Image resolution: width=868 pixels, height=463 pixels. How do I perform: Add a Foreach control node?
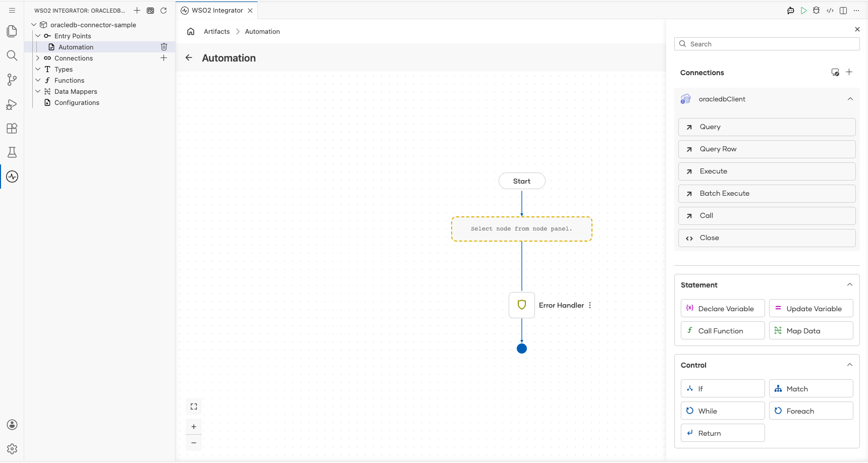(811, 411)
